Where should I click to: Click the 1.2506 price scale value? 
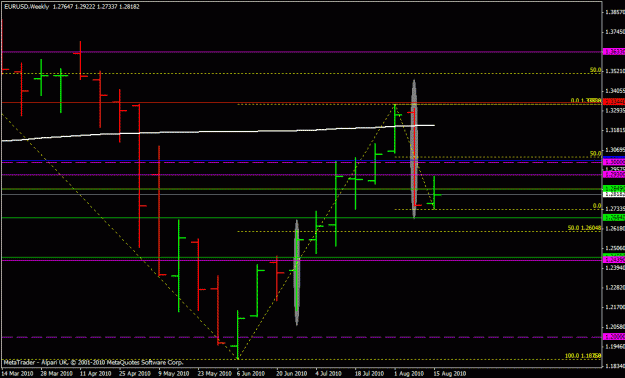615,248
